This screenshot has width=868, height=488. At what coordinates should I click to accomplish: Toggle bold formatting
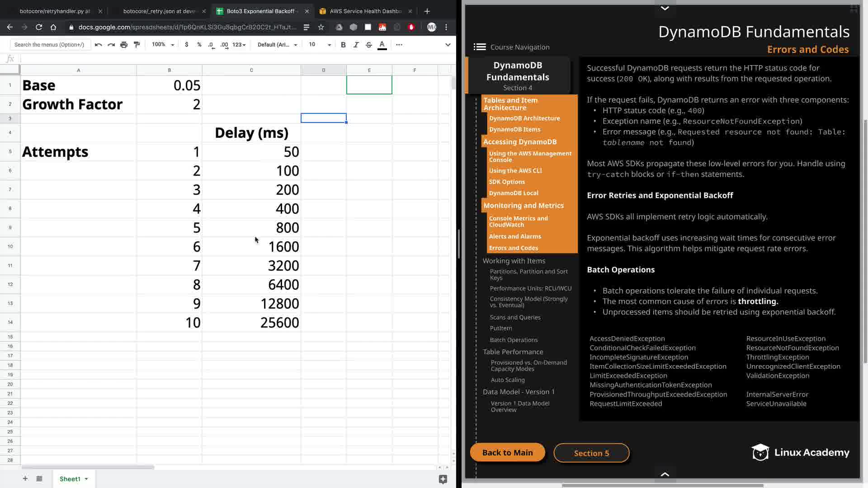coord(343,45)
